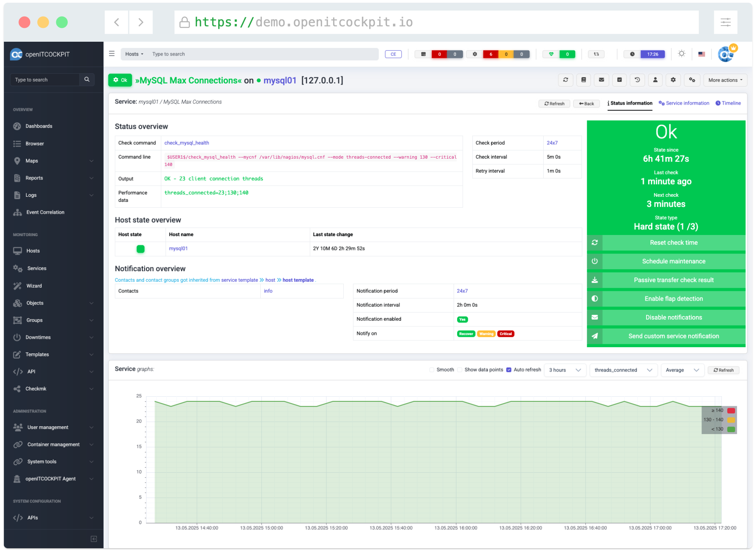Open the More actions dropdown

[725, 80]
